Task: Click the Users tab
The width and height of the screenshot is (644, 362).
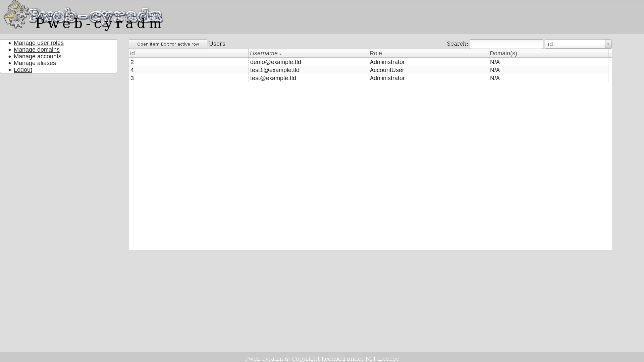Action: (x=217, y=44)
